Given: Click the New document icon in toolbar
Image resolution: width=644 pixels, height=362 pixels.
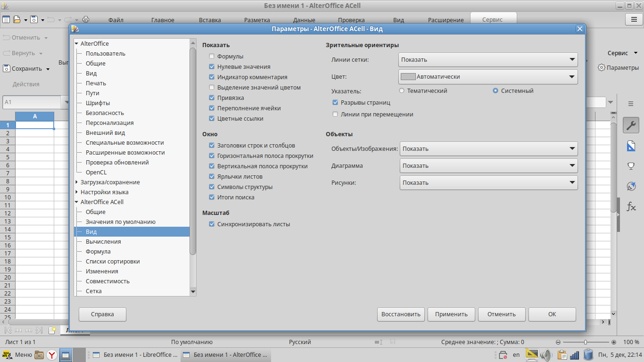Looking at the screenshot, I should [x=6, y=19].
